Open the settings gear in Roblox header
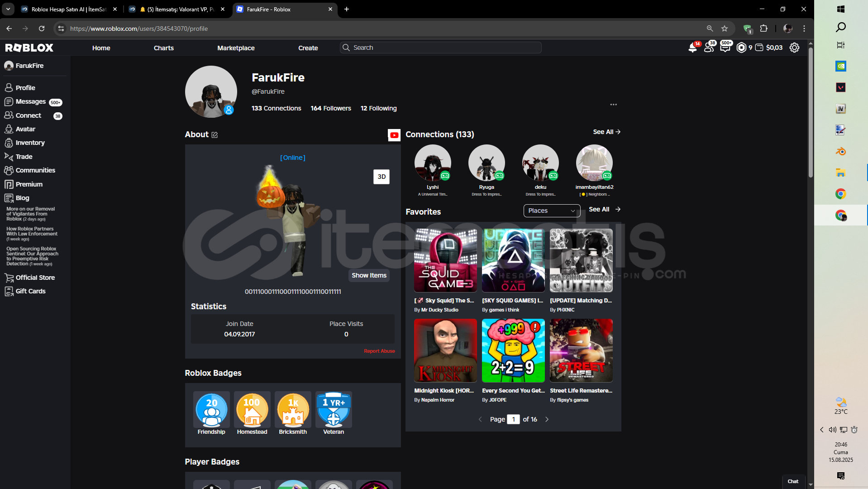The height and width of the screenshot is (489, 868). pyautogui.click(x=794, y=48)
